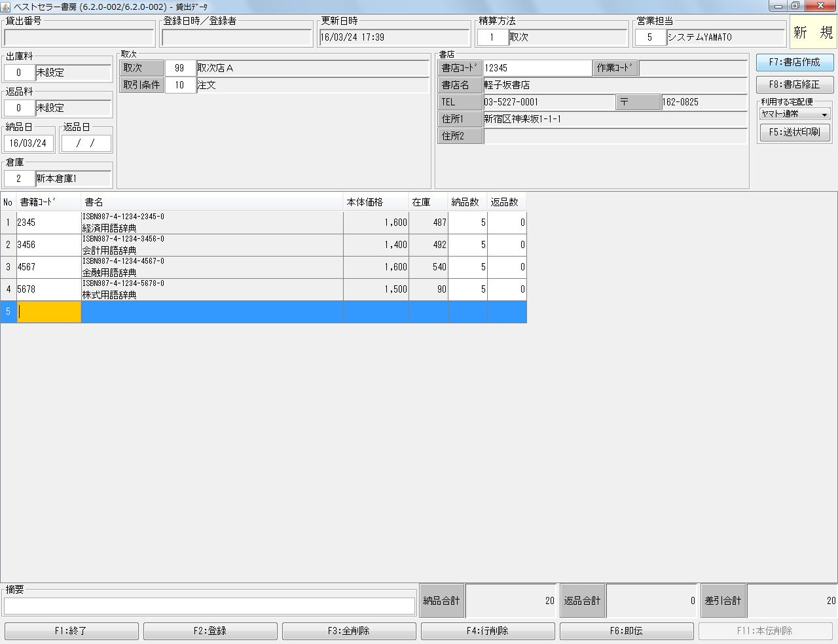This screenshot has height=644, width=838.
Task: Click F2:登録 register button
Action: (x=210, y=631)
